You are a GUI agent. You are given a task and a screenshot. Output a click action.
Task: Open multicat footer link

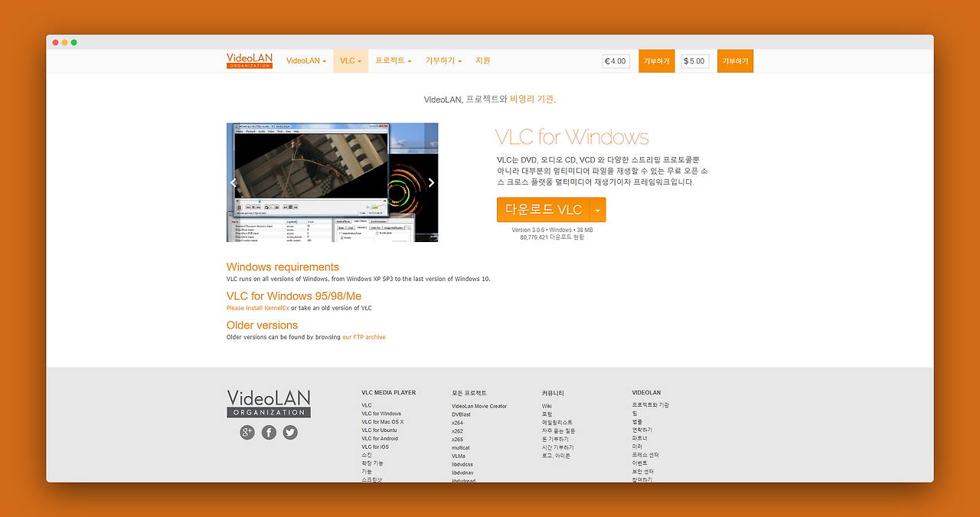click(x=461, y=448)
